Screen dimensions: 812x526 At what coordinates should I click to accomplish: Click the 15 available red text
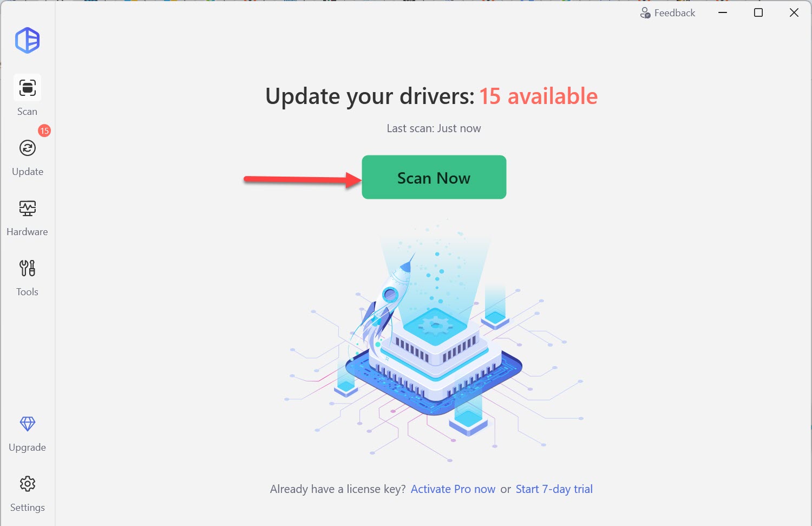pyautogui.click(x=539, y=96)
